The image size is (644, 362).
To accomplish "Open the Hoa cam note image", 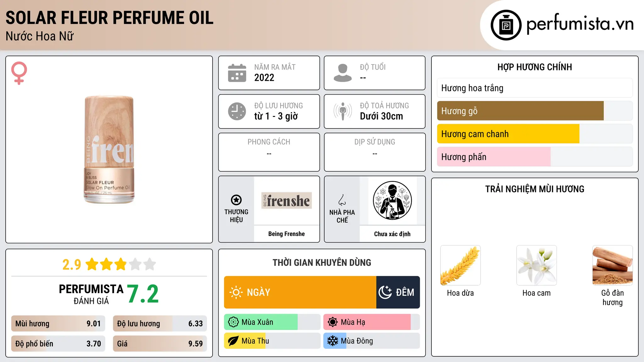I will [536, 265].
